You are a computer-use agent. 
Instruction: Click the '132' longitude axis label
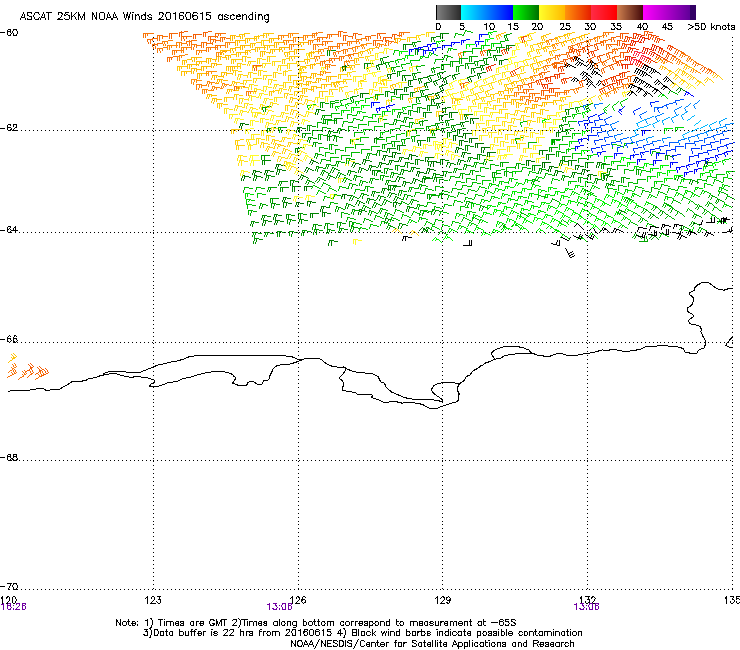[x=587, y=600]
